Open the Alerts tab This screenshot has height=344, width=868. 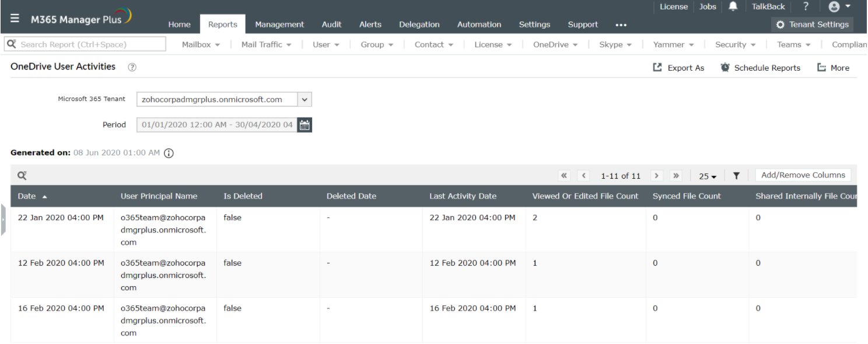tap(370, 25)
